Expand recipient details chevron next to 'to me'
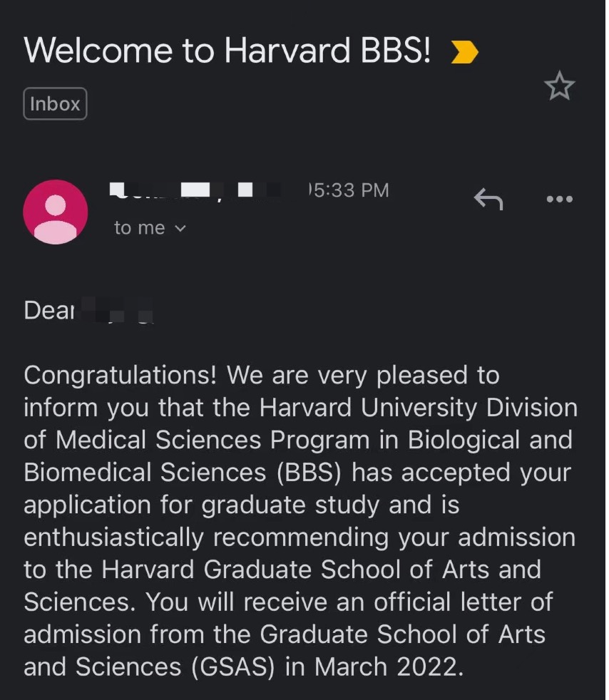 (180, 229)
